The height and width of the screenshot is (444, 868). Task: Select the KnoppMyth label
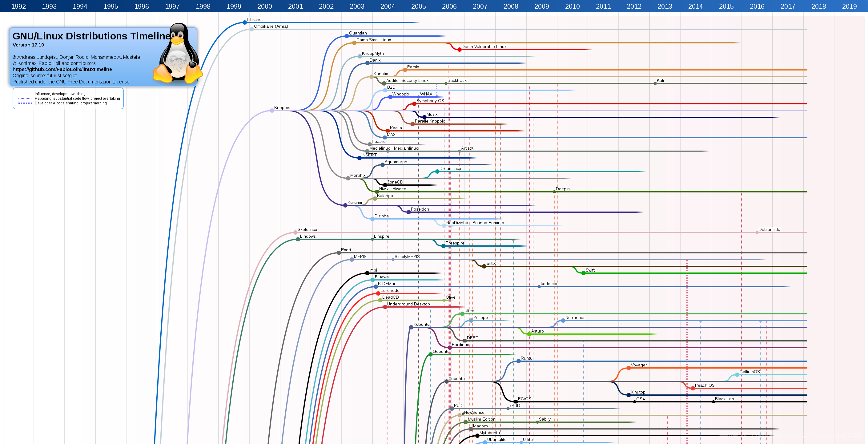click(x=373, y=54)
